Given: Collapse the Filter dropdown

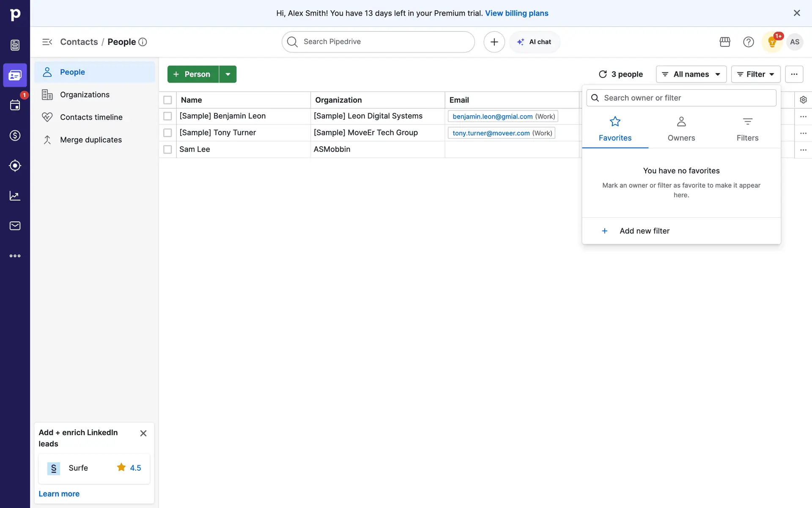Looking at the screenshot, I should [x=755, y=75].
